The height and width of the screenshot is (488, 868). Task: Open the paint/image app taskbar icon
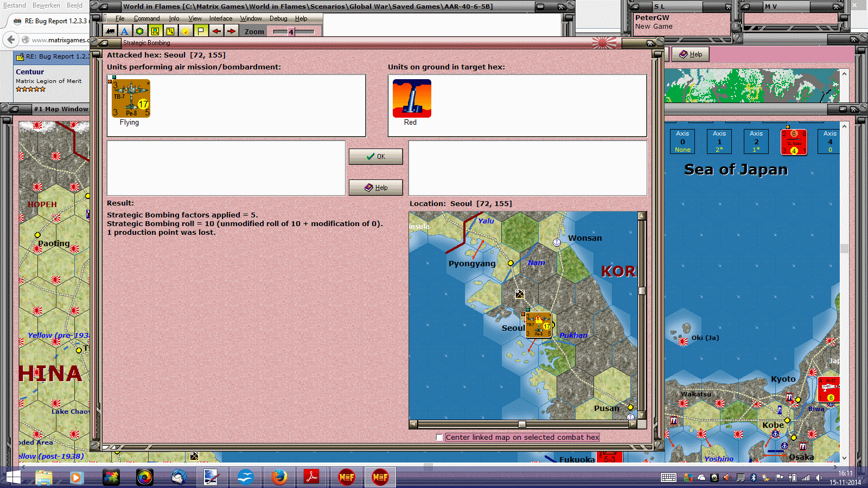212,477
